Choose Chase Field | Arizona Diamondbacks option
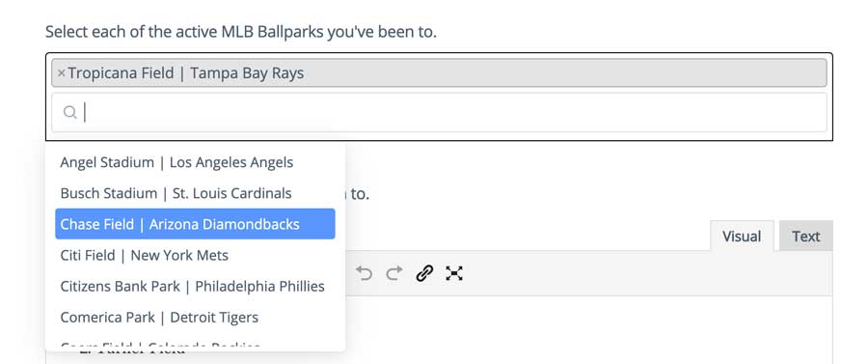The image size is (868, 364). click(195, 224)
